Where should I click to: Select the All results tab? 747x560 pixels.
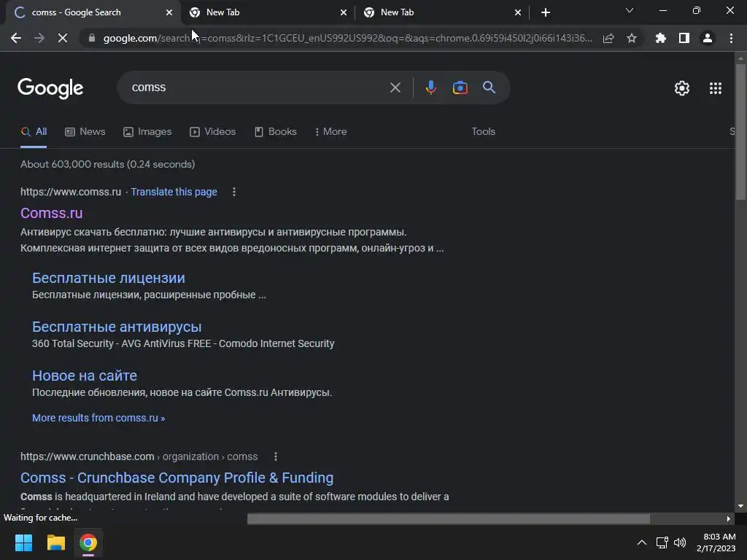coord(34,132)
